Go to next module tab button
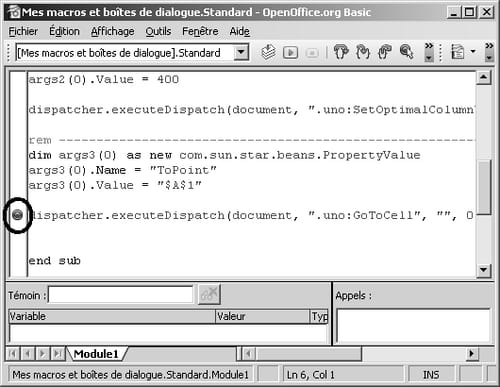Viewport: 500px width, 387px height. click(x=43, y=354)
